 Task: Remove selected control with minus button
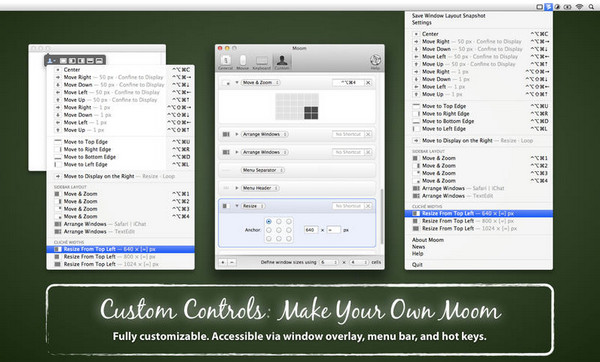point(232,262)
